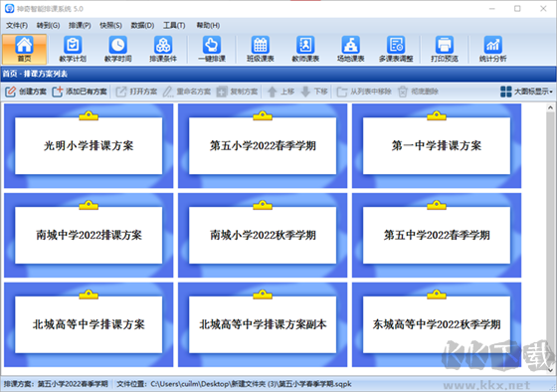Viewport: 557px width, 392px height.
Task: Select the 第一中学排课方案 card
Action: [437, 145]
